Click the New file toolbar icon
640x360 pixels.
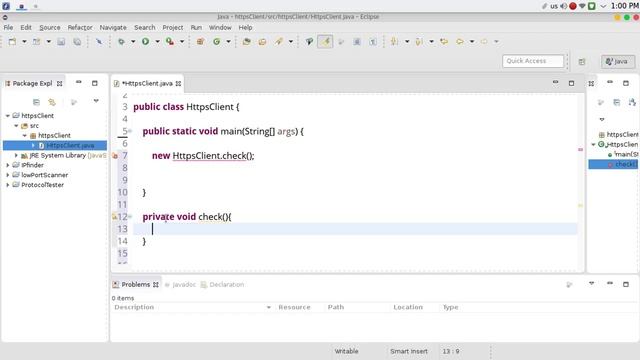tap(12, 42)
